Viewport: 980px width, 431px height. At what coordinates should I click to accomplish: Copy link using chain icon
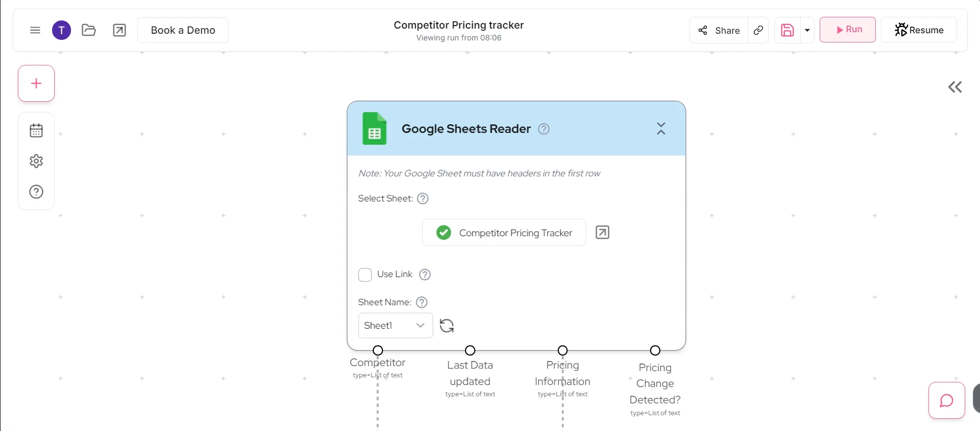pyautogui.click(x=758, y=30)
